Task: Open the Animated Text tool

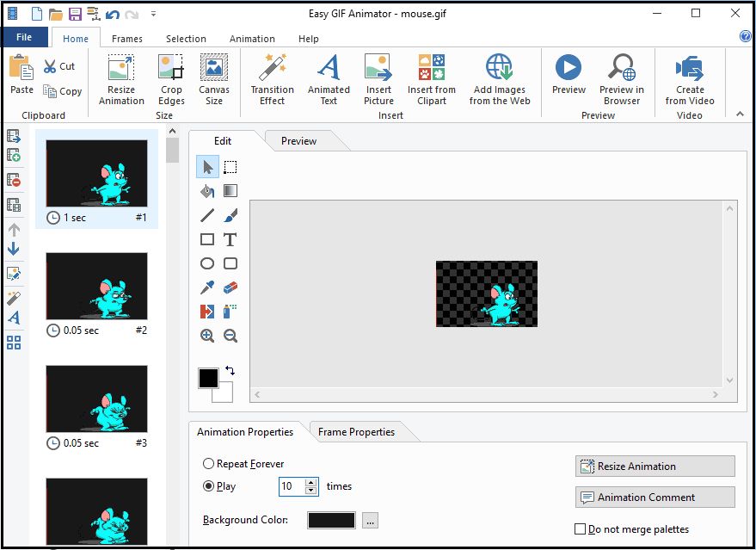Action: [329, 67]
